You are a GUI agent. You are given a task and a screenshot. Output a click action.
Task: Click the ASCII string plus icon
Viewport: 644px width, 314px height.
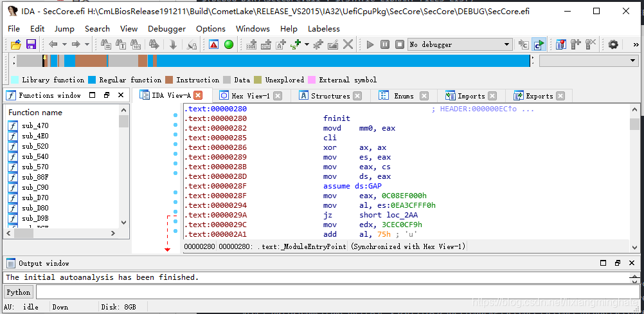[x=280, y=44]
